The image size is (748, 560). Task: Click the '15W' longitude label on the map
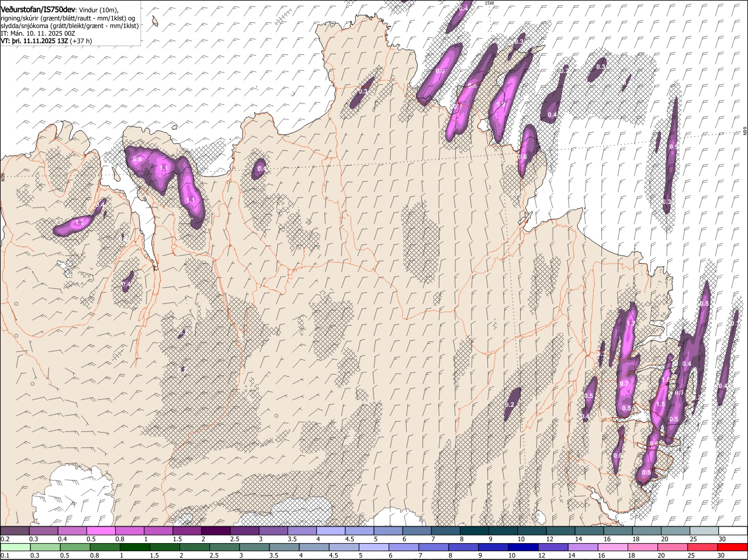click(490, 4)
